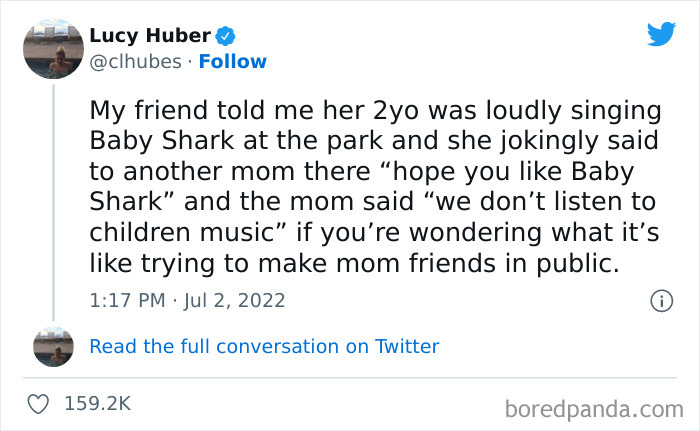Click the small avatar beside the conversation link

[53, 347]
